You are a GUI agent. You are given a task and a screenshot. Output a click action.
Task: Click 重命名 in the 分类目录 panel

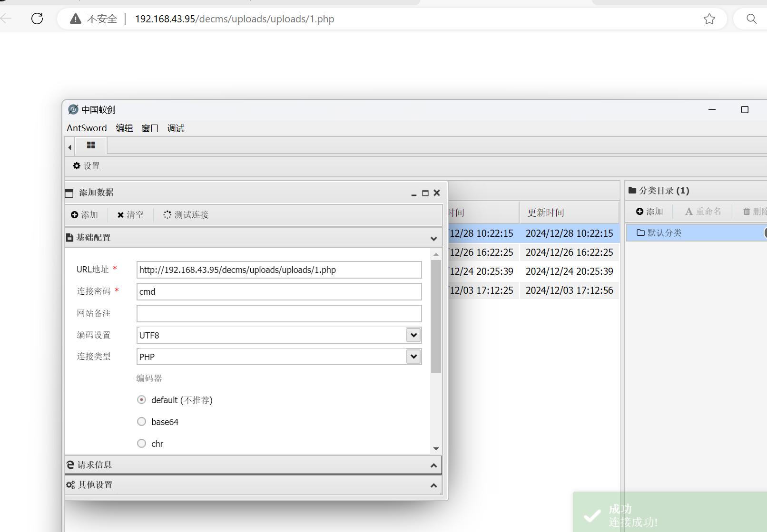(x=703, y=212)
